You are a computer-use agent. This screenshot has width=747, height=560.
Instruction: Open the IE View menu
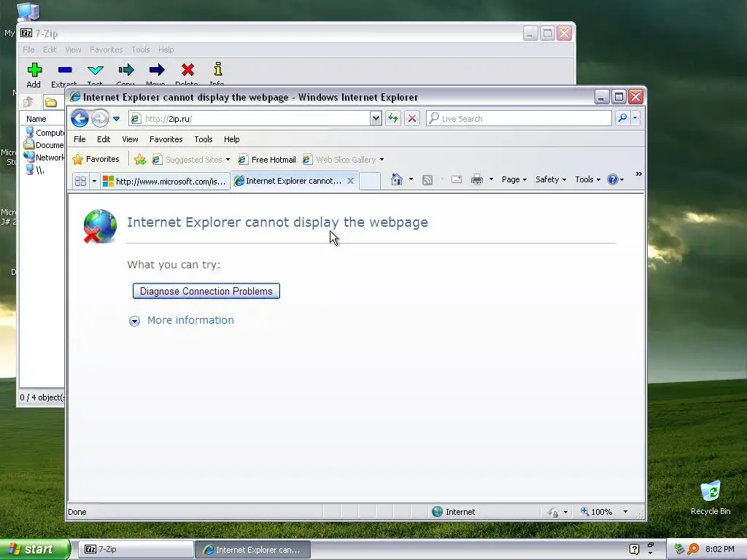130,139
